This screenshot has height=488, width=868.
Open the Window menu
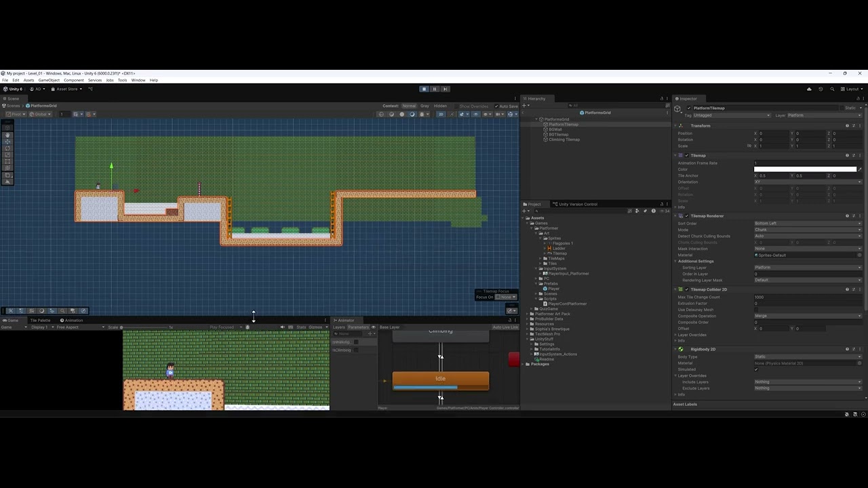(x=138, y=80)
